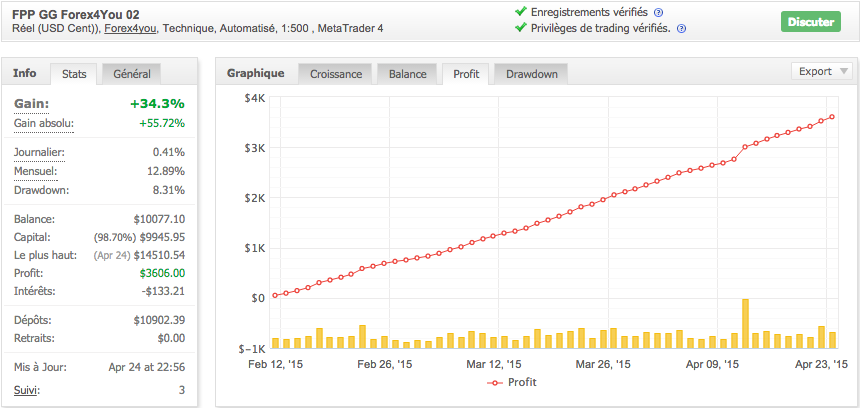Switch to the Général tab
The width and height of the screenshot is (860, 408).
(x=132, y=73)
